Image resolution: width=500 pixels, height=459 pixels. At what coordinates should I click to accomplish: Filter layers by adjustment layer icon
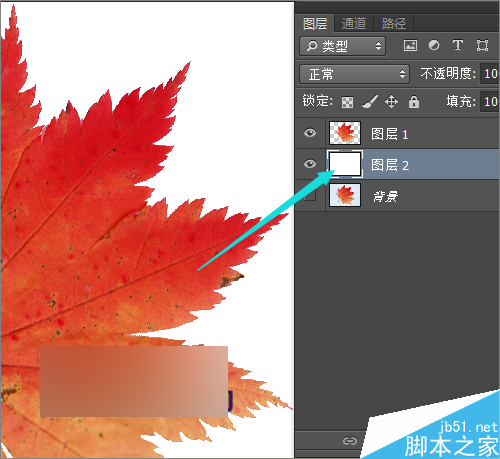click(x=434, y=45)
